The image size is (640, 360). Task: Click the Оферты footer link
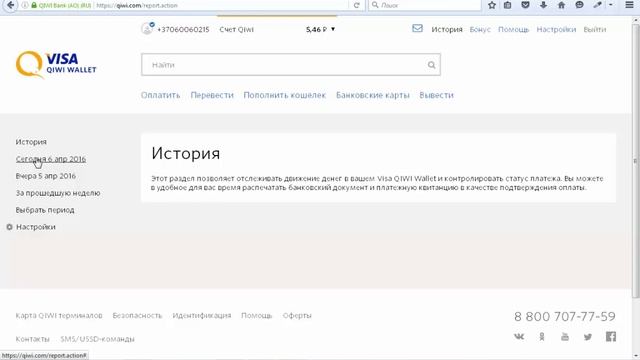(297, 316)
